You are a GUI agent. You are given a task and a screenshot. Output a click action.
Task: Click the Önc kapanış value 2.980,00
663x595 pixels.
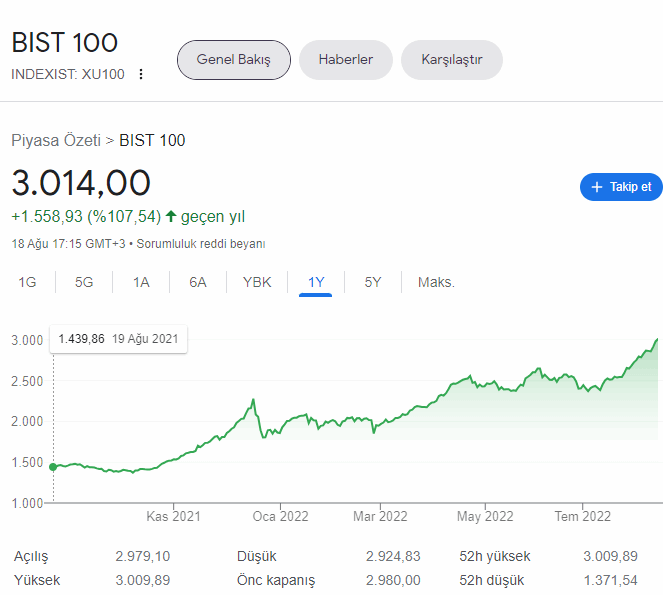tap(393, 580)
